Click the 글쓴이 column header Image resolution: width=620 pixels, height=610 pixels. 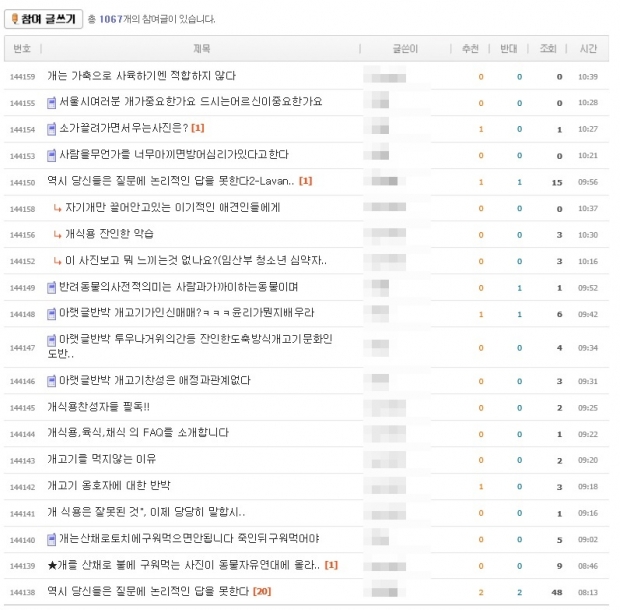405,49
